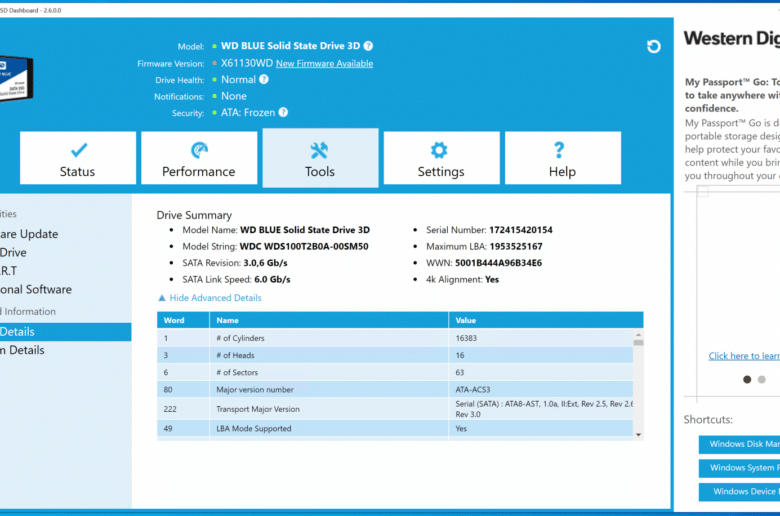The image size is (780, 516).
Task: Open help icon beside ATA: Frozen
Action: pos(283,112)
